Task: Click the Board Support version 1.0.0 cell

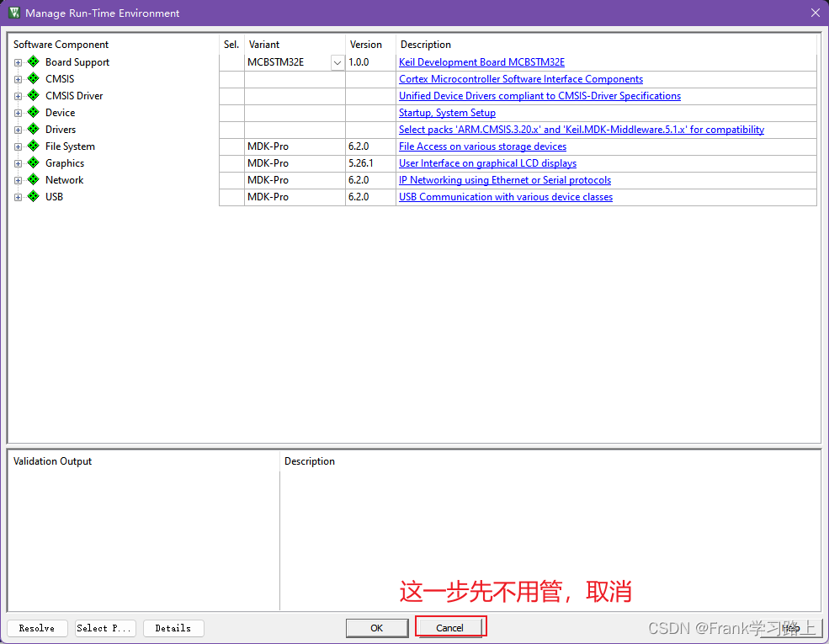Action: click(x=370, y=61)
